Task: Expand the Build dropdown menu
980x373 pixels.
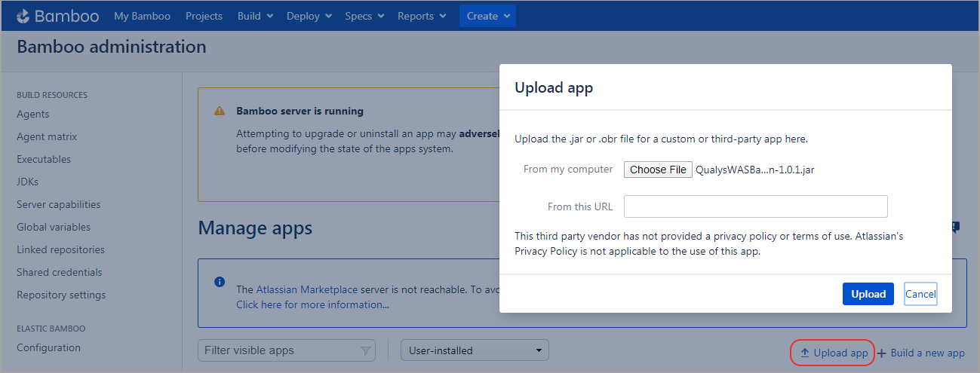Action: [x=255, y=16]
